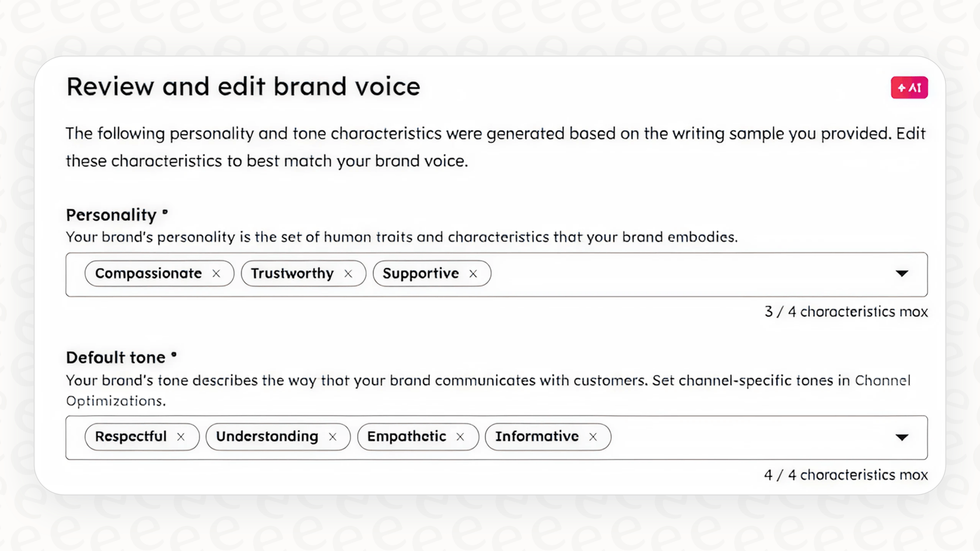Click the Review and edit brand voice heading
980x551 pixels.
pos(243,86)
